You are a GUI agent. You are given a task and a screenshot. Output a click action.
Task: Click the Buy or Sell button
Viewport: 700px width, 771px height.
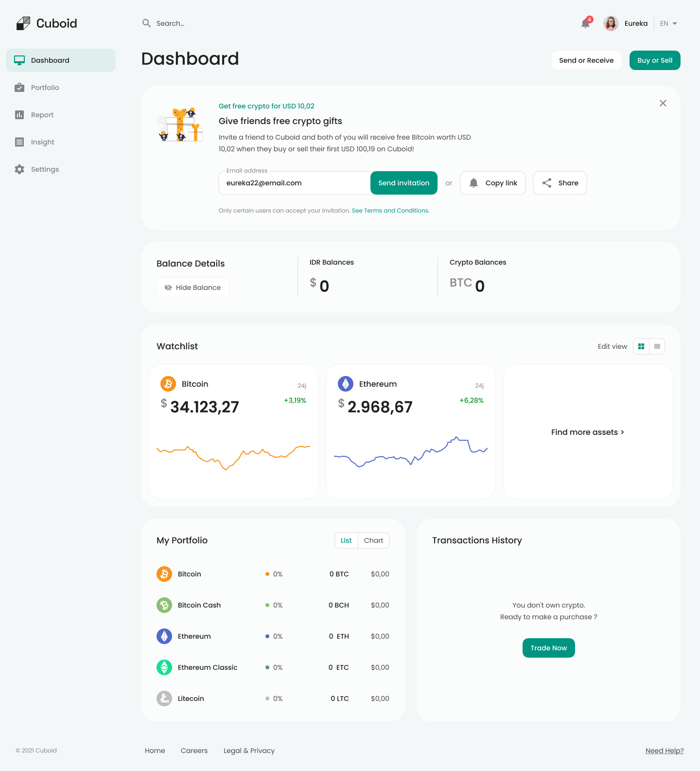tap(655, 60)
